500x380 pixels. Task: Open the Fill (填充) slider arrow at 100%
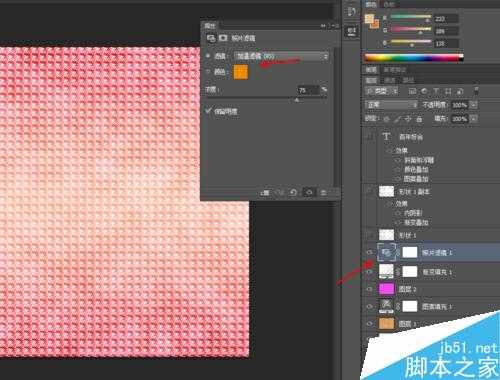click(x=474, y=119)
